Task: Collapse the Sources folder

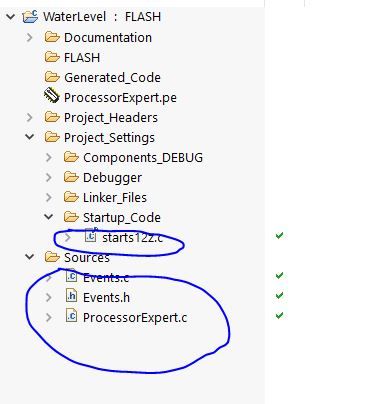Action: [30, 257]
